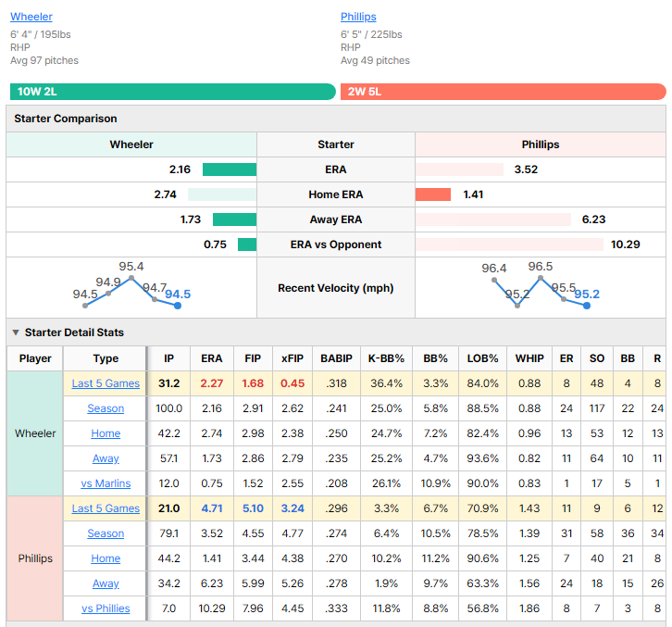
Task: Select Phillips' latest 95.2 velocity point
Action: click(x=587, y=306)
